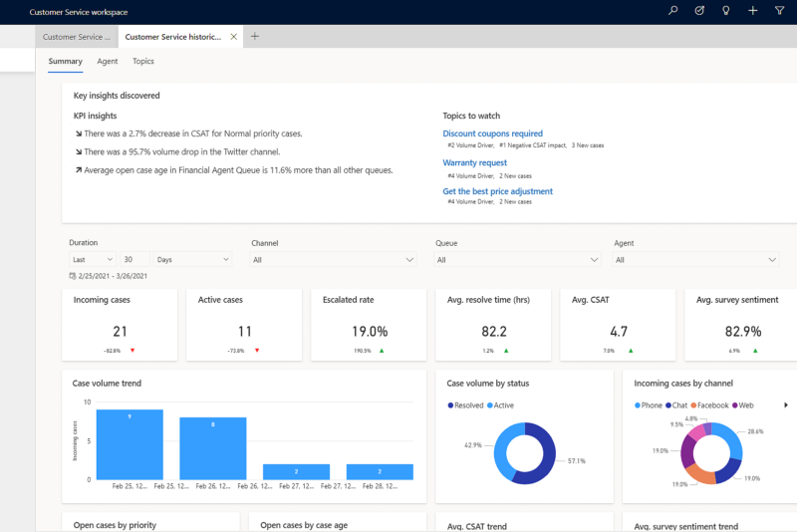Click the plus quick-create icon in top bar
Viewport: 797px width, 532px height.
(753, 10)
